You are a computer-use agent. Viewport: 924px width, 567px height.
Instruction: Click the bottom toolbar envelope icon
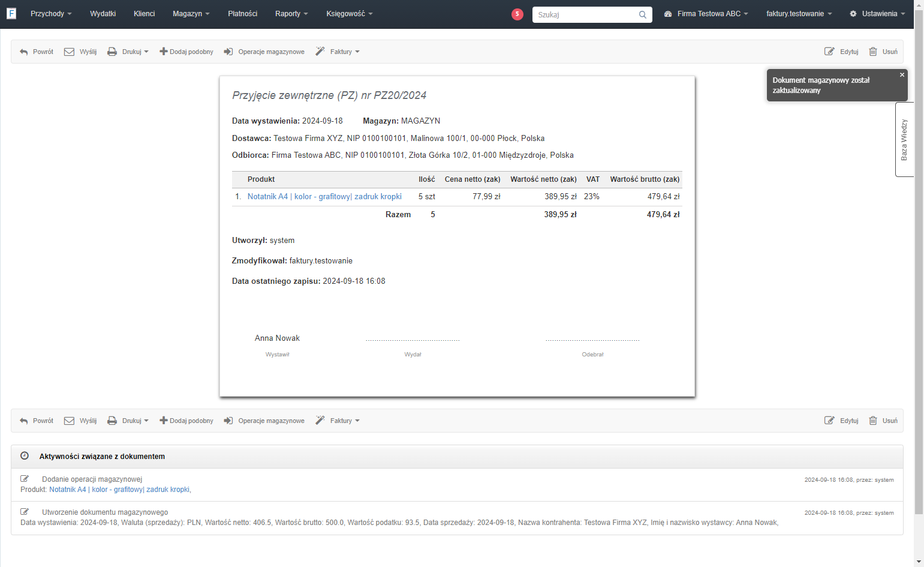pyautogui.click(x=69, y=421)
